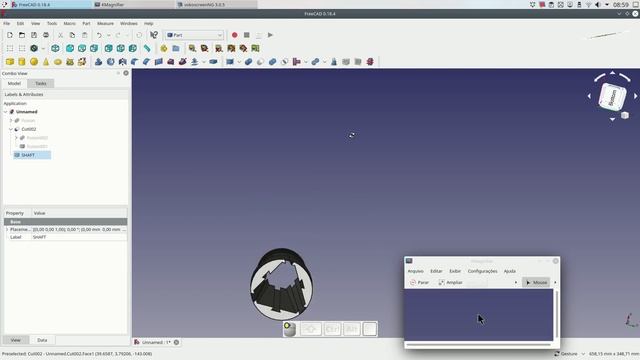
Task: Open the Windows menu
Action: 129,24
